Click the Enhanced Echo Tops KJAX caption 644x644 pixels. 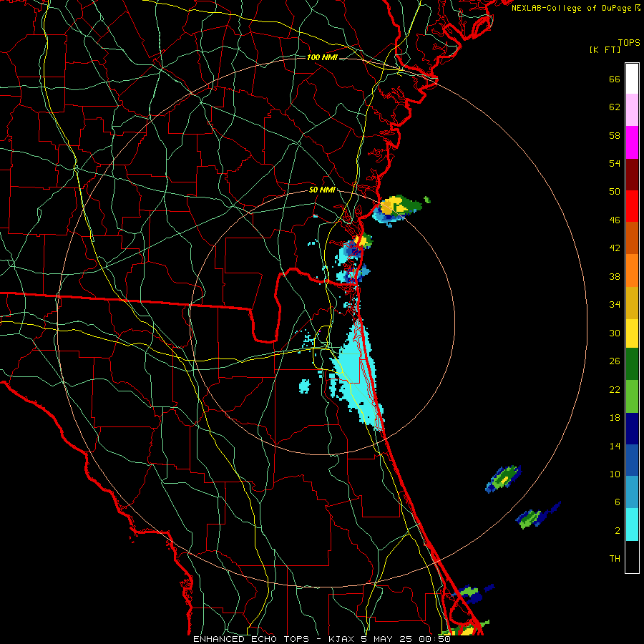click(x=322, y=639)
